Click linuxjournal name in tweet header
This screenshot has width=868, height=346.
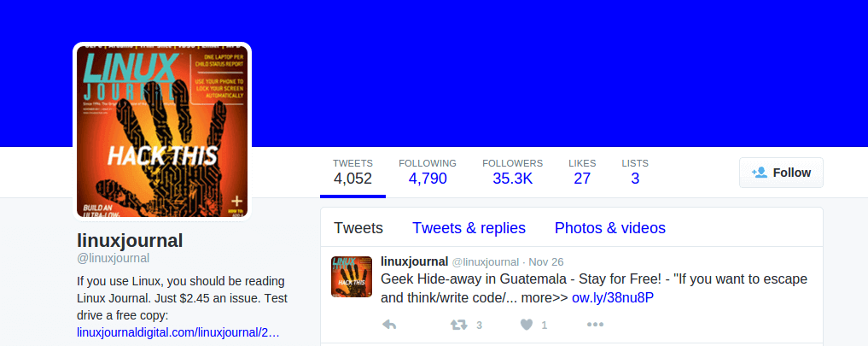(414, 261)
